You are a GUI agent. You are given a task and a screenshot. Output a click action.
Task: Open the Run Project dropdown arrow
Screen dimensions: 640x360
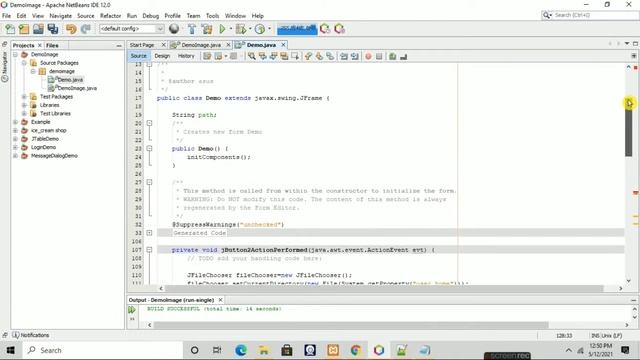[231, 29]
